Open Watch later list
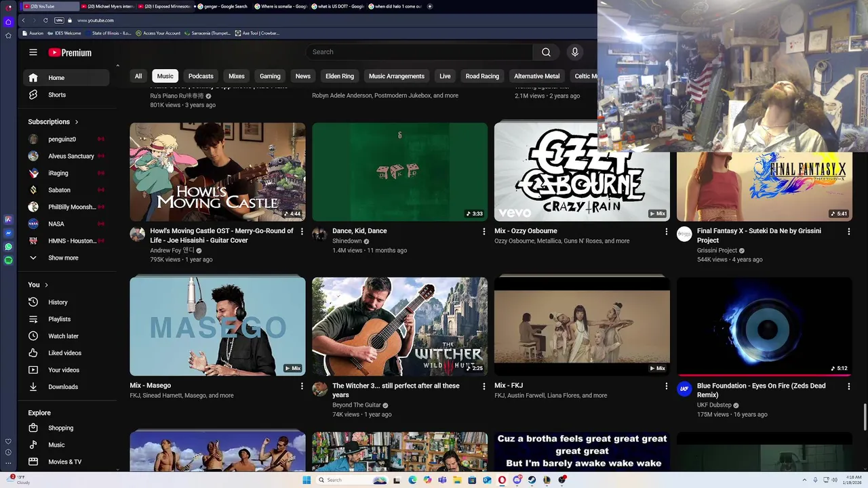Viewport: 868px width, 488px height. 66,336
